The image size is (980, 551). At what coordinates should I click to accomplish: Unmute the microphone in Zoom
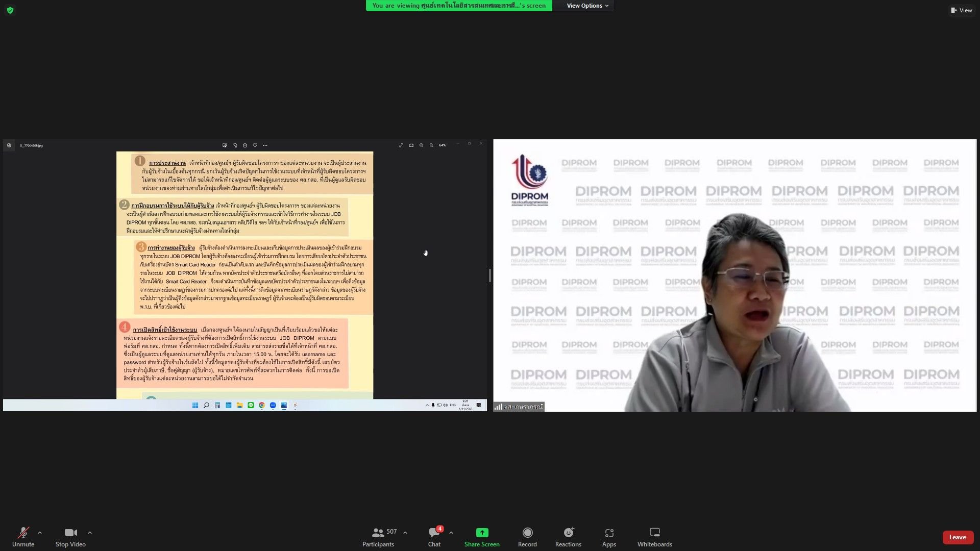pyautogui.click(x=23, y=537)
